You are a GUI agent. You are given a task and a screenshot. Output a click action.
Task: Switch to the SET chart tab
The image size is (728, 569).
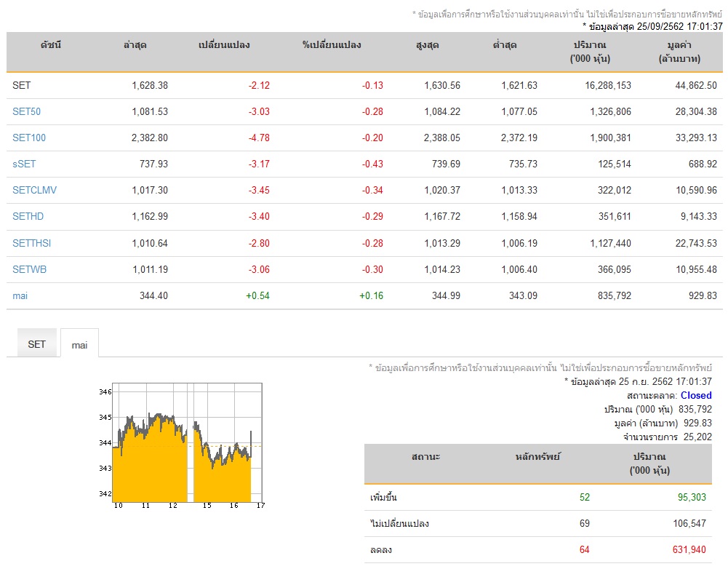tap(36, 344)
